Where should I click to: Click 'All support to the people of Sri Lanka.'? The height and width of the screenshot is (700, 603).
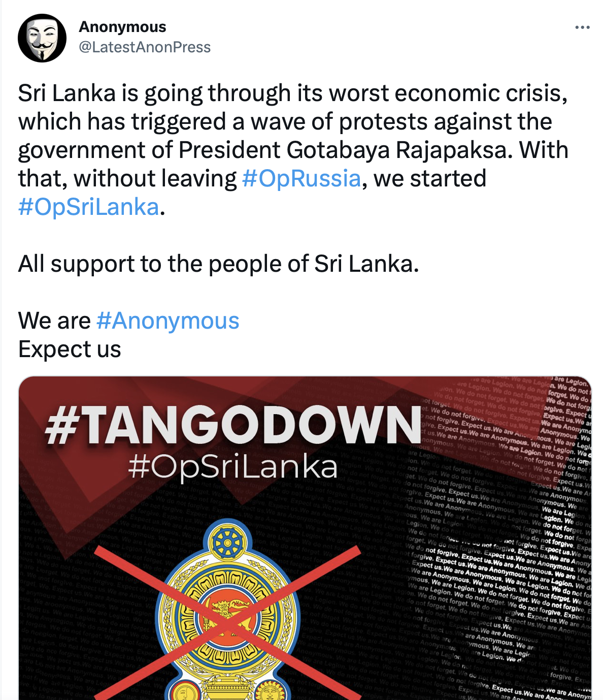[x=219, y=264]
